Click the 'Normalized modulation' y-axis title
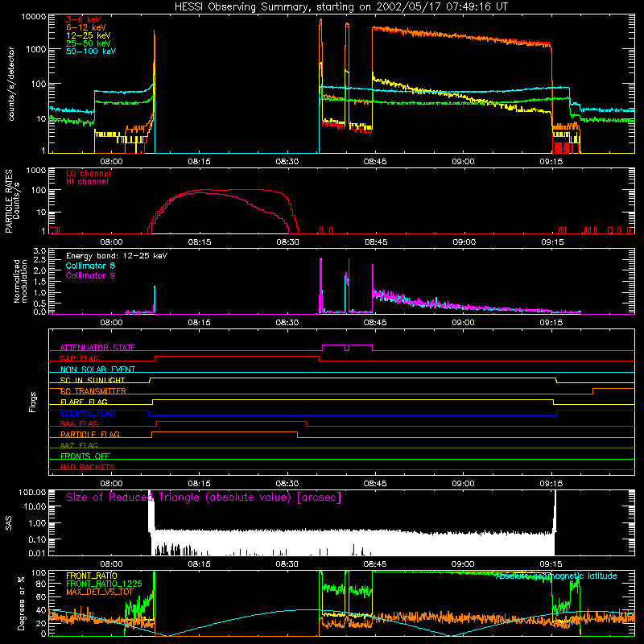This screenshot has width=644, height=644. pyautogui.click(x=20, y=281)
